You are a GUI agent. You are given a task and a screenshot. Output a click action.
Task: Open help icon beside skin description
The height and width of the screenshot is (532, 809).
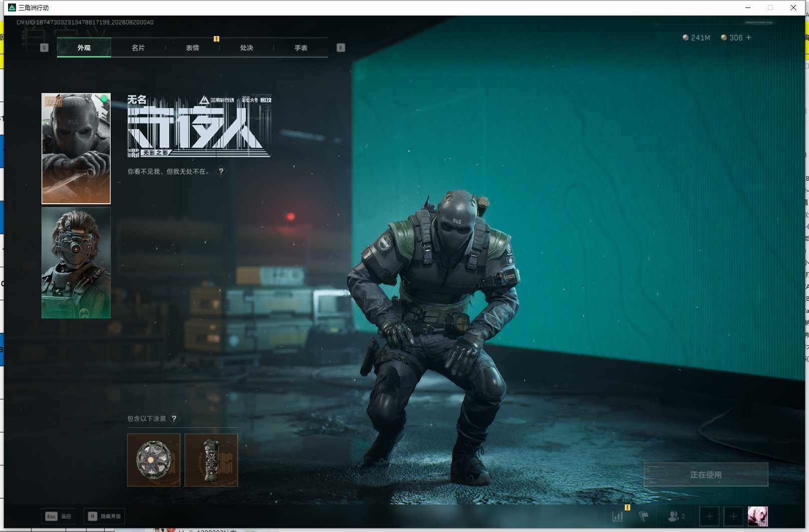pos(221,172)
